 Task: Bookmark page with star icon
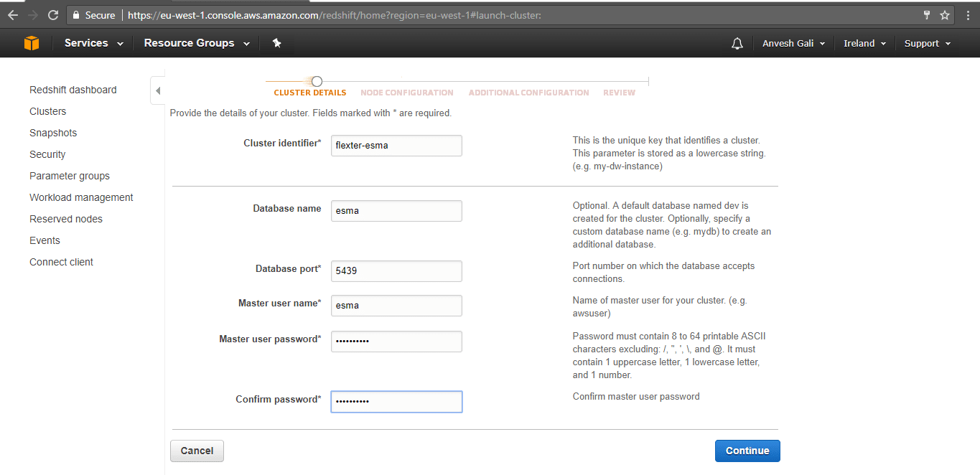pos(945,15)
